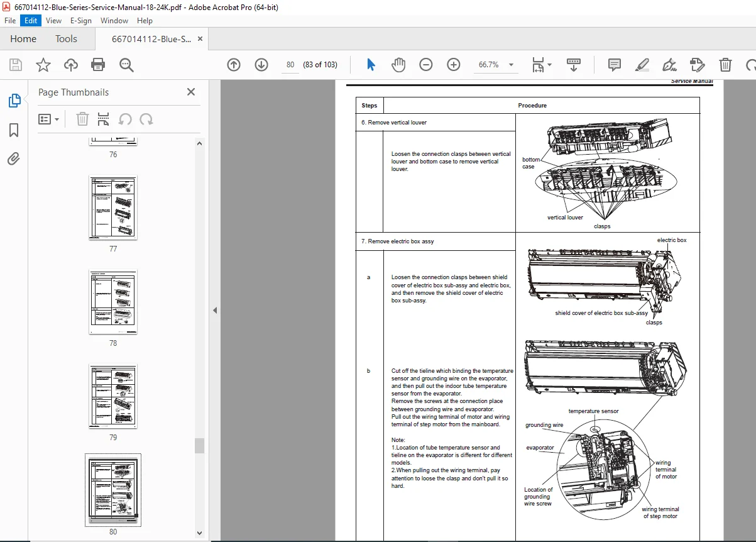Click the 'grounding wire' diagram label

pos(544,426)
